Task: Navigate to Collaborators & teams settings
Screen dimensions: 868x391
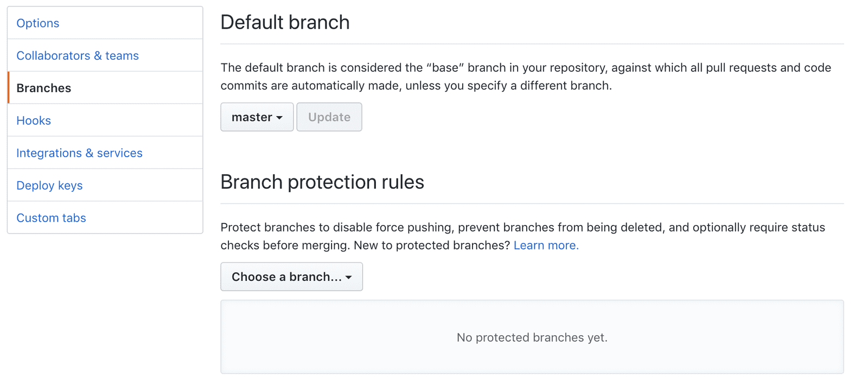Action: coord(77,55)
